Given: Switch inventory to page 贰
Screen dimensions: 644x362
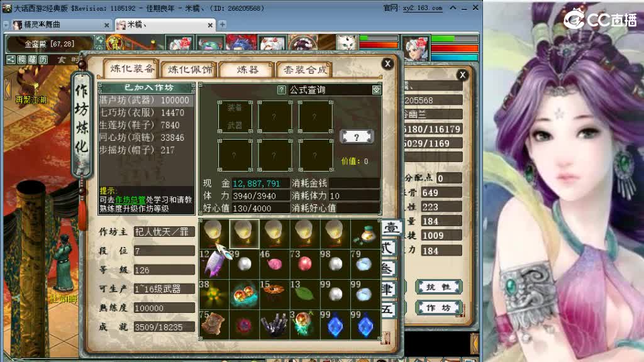Looking at the screenshot, I should pos(389,248).
